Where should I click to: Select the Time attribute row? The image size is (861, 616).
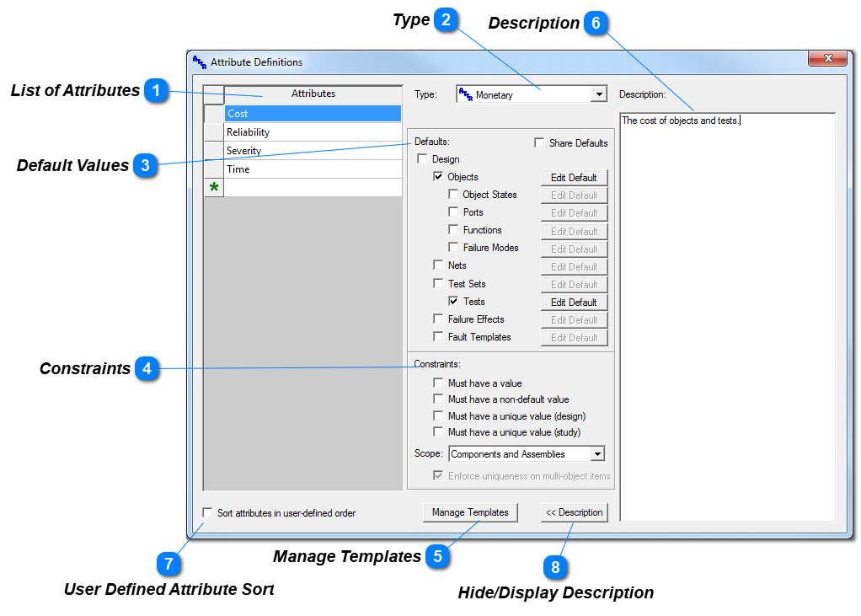tap(313, 169)
